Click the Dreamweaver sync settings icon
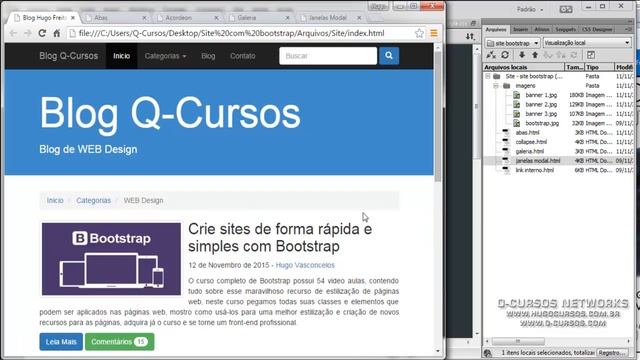Screen dimensions: 640x360 [x=566, y=9]
